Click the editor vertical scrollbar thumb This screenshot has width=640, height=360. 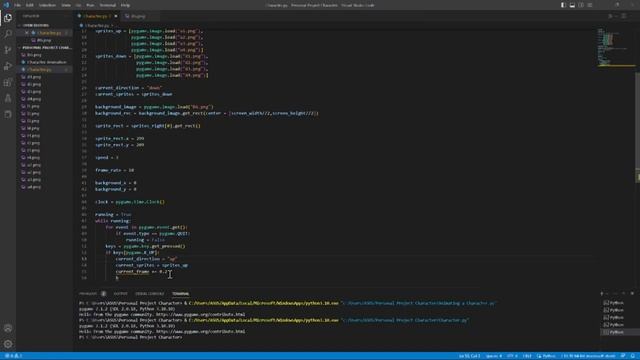click(638, 122)
